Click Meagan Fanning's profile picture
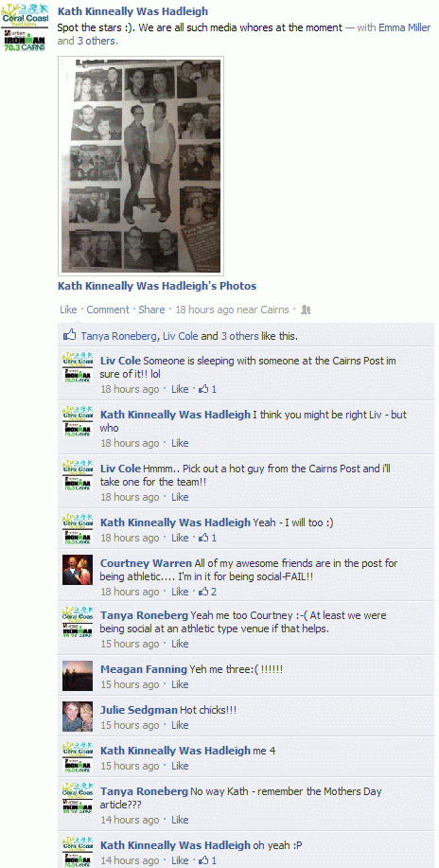 [x=78, y=675]
